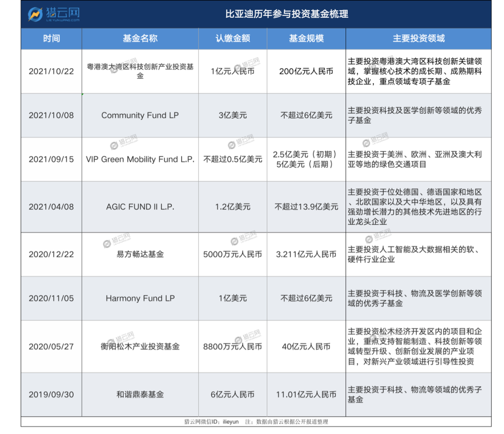Click the amount cell 不超过0.5亿美元
The width and height of the screenshot is (504, 434).
233,160
